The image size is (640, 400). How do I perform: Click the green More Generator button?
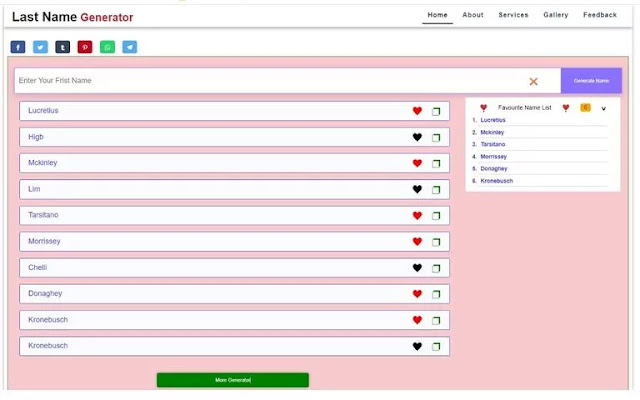point(233,380)
